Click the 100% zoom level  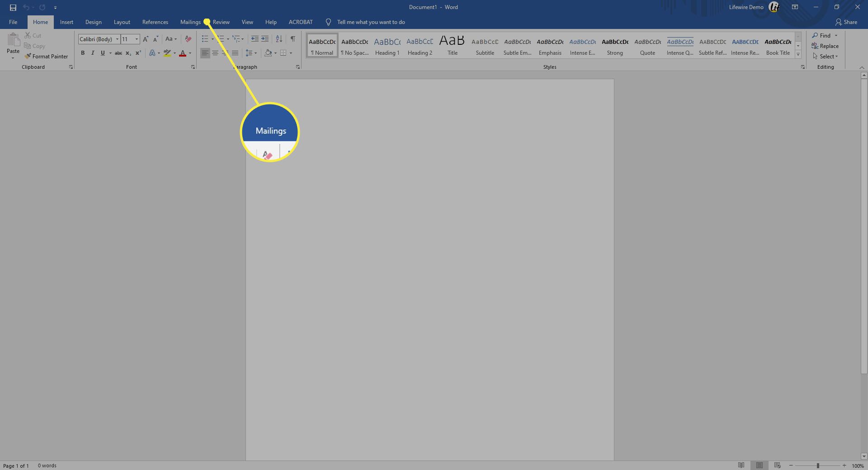(858, 465)
